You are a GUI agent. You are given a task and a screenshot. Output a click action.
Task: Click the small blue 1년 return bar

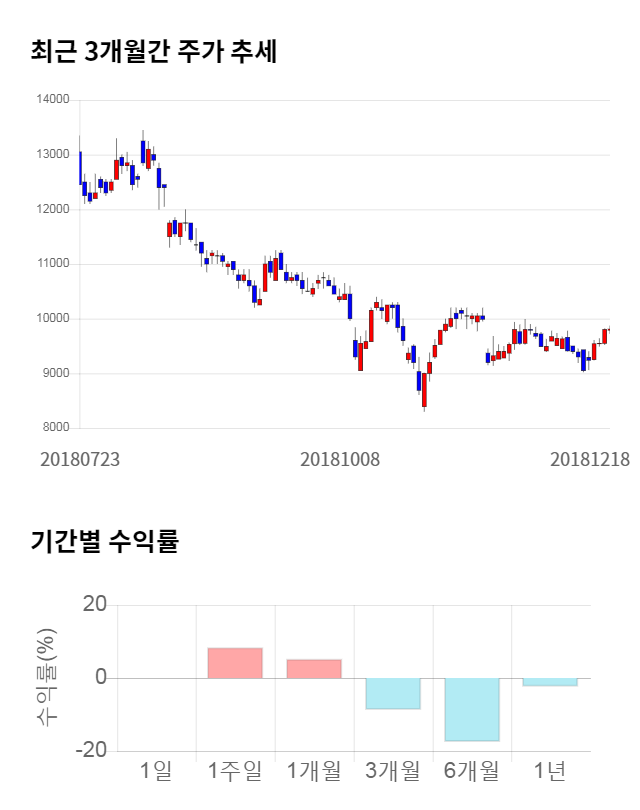550,682
